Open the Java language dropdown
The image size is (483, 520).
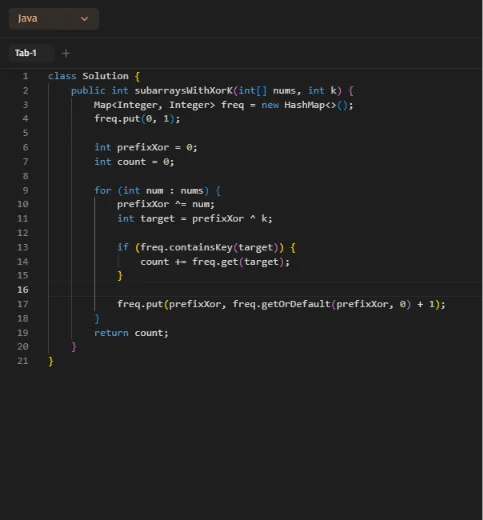pyautogui.click(x=54, y=19)
